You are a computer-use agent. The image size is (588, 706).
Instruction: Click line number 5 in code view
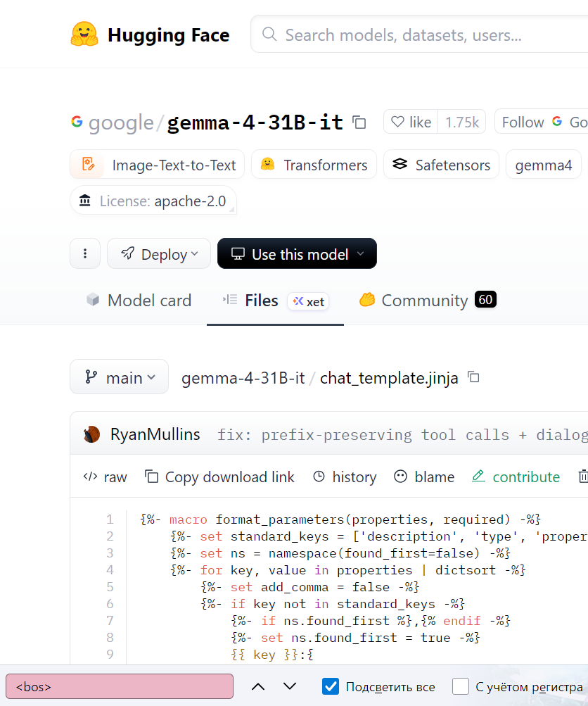tap(110, 587)
